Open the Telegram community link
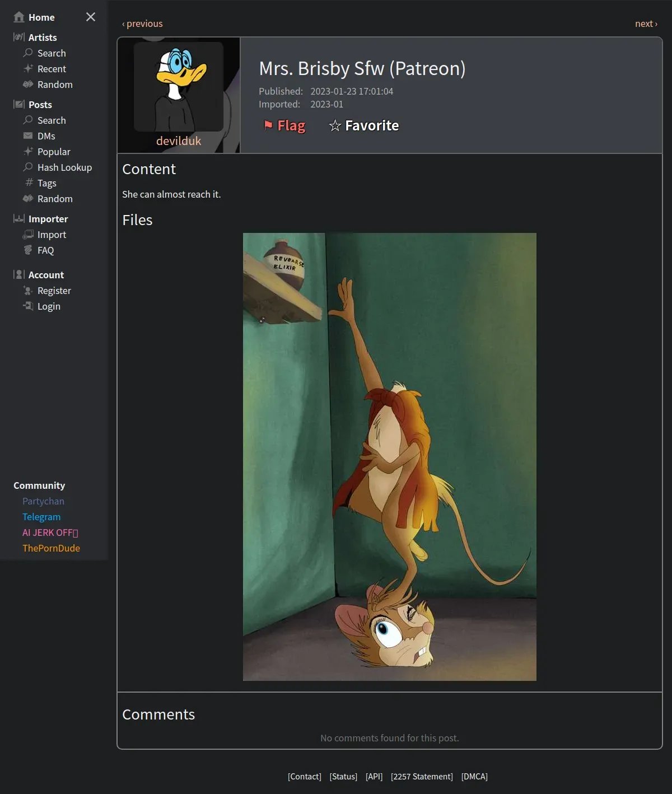The height and width of the screenshot is (794, 672). tap(41, 516)
